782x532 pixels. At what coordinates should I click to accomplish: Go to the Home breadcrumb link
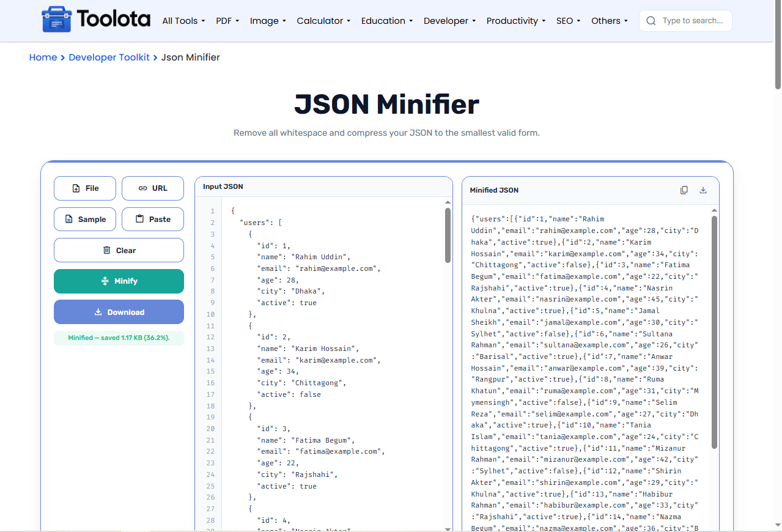coord(43,57)
